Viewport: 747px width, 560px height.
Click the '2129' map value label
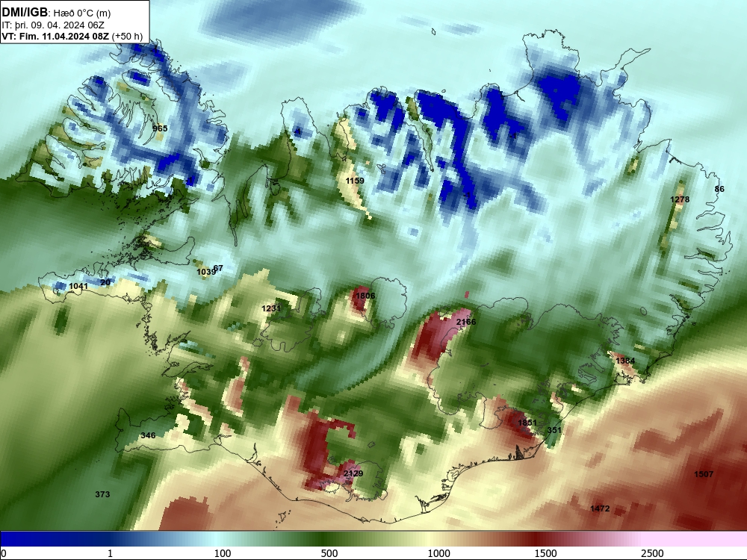353,473
